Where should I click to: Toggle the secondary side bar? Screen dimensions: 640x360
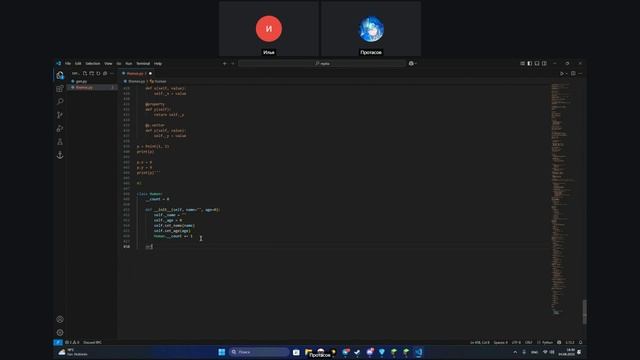tap(544, 63)
